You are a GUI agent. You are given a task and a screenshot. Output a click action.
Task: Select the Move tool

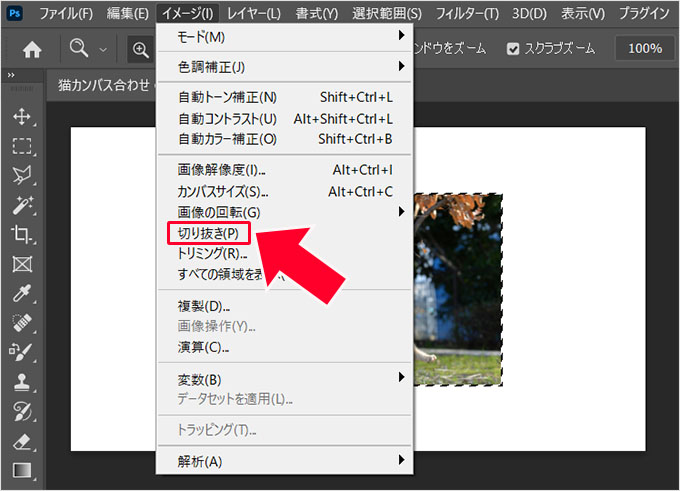[x=22, y=117]
